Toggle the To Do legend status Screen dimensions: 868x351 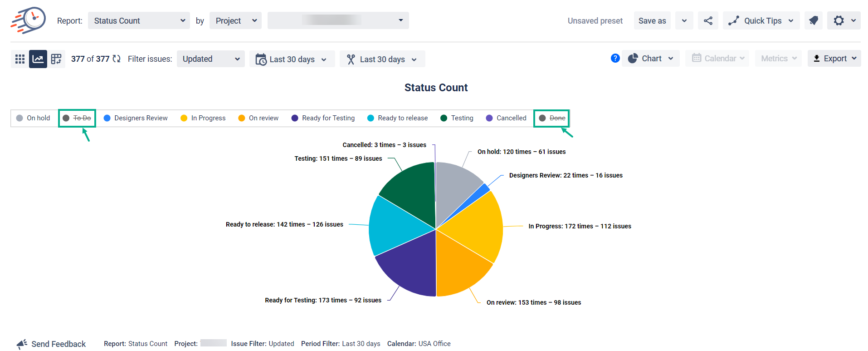tap(77, 118)
